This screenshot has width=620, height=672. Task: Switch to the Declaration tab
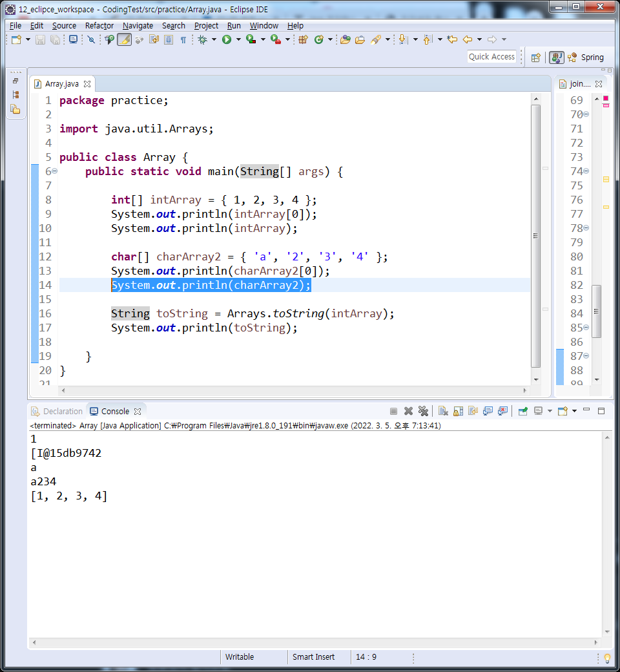point(57,412)
